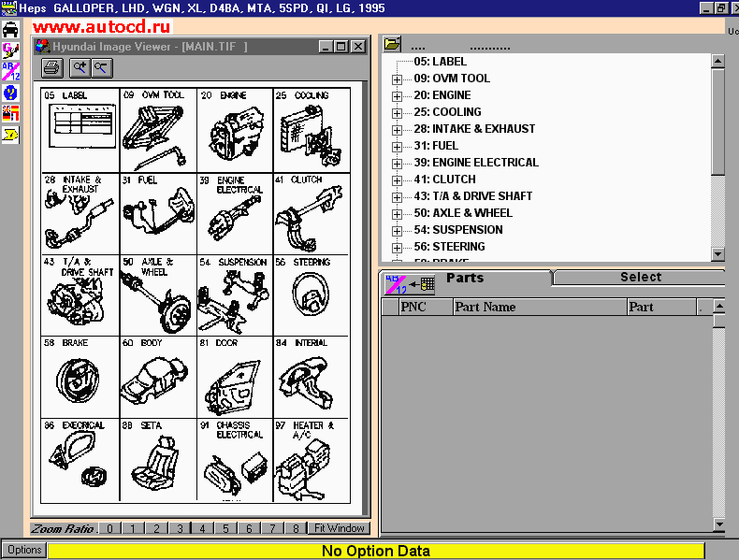Switch to the Parts tab
This screenshot has height=560, width=739.
[x=465, y=278]
